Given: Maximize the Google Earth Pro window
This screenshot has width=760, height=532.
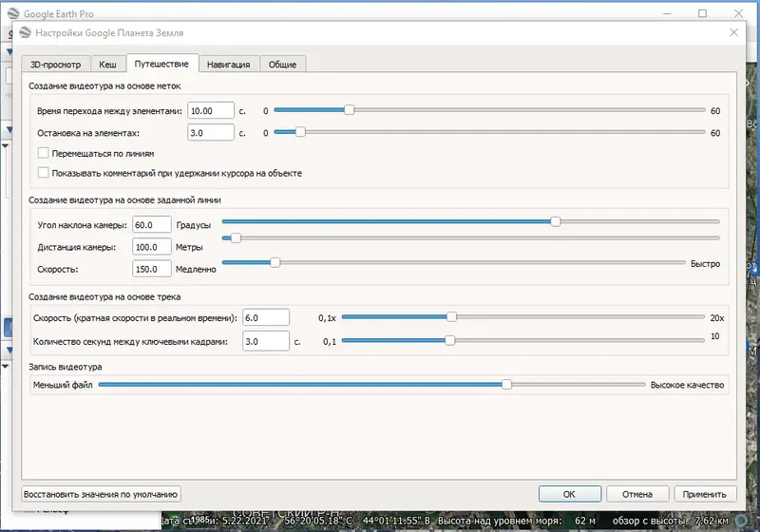Looking at the screenshot, I should tap(702, 13).
